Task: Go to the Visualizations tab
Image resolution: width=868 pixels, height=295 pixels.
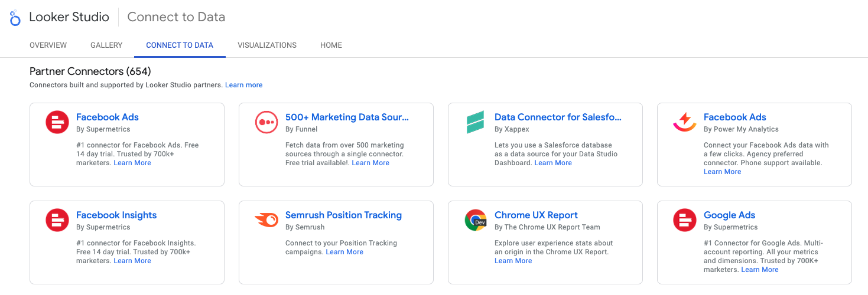Action: [x=267, y=45]
